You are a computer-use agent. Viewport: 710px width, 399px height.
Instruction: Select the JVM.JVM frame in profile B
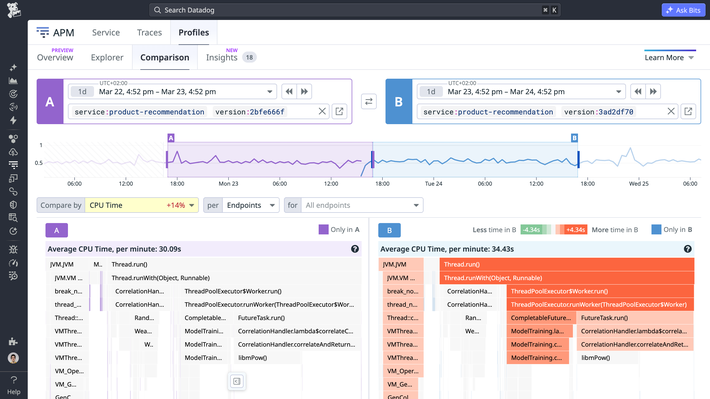tap(401, 264)
